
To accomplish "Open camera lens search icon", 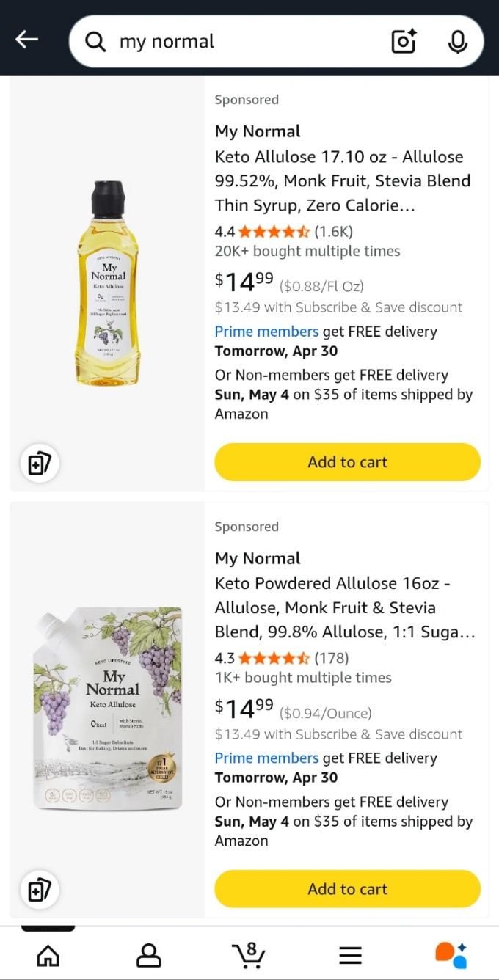I will tap(404, 42).
